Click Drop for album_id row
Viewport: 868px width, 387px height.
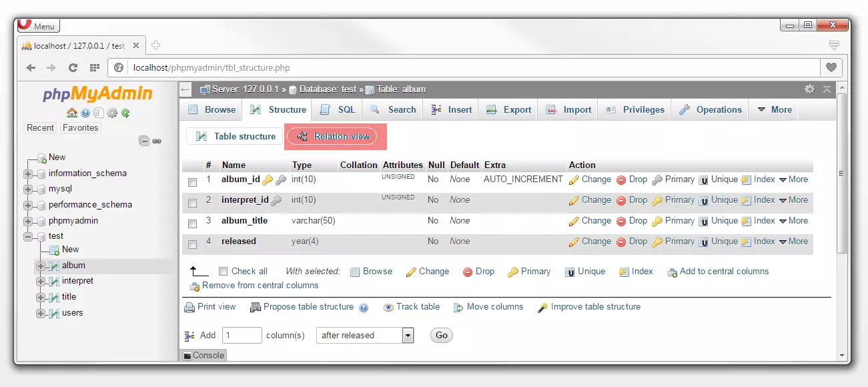pyautogui.click(x=632, y=179)
